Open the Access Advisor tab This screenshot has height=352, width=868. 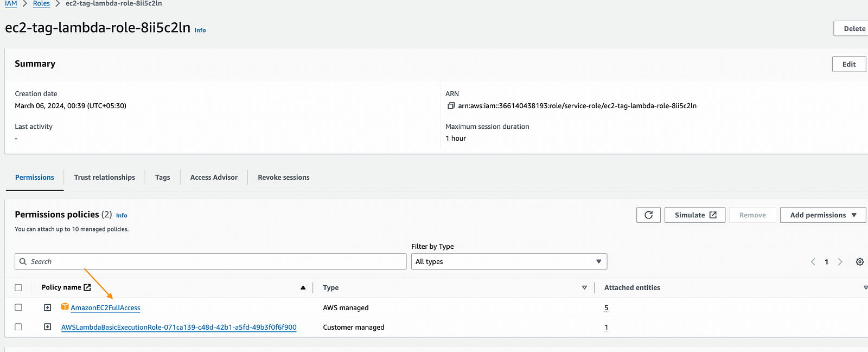tap(214, 178)
